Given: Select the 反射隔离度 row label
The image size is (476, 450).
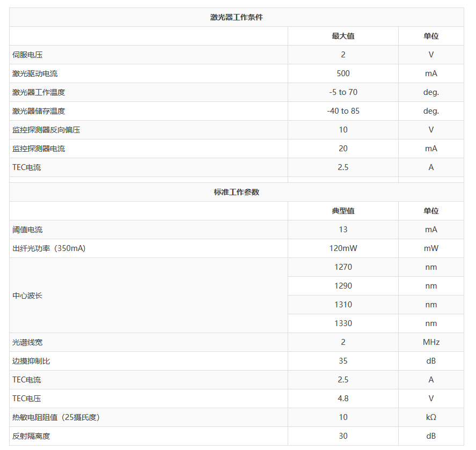Looking at the screenshot, I should [31, 436].
